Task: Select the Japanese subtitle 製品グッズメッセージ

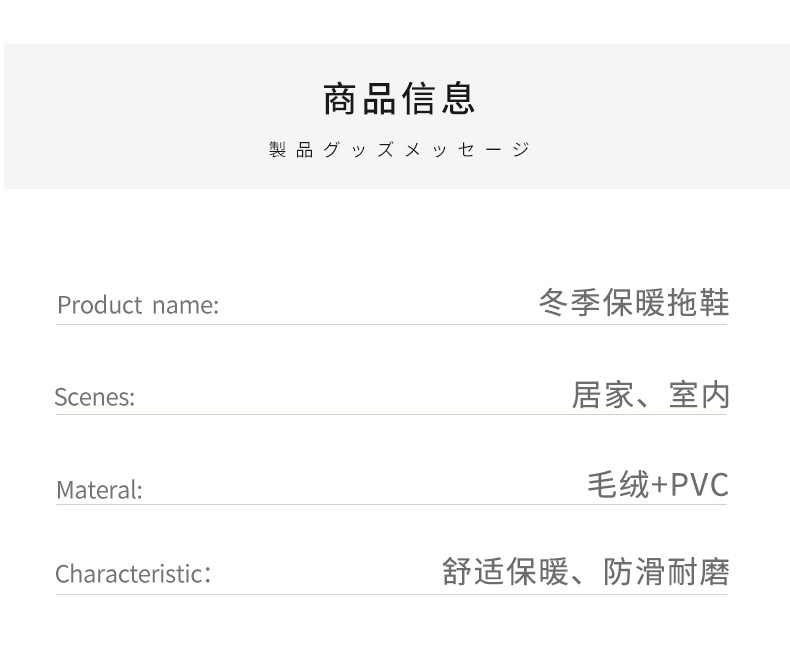Action: click(399, 150)
